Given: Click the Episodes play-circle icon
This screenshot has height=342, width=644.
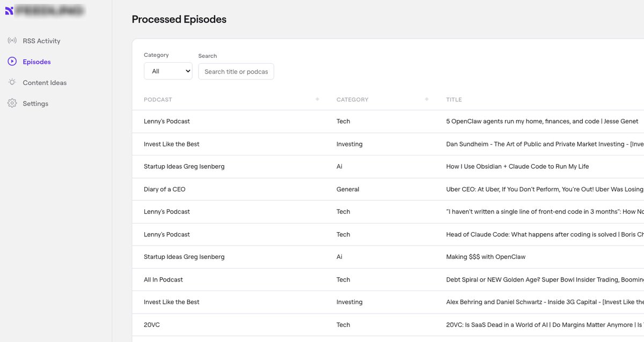Looking at the screenshot, I should 12,62.
